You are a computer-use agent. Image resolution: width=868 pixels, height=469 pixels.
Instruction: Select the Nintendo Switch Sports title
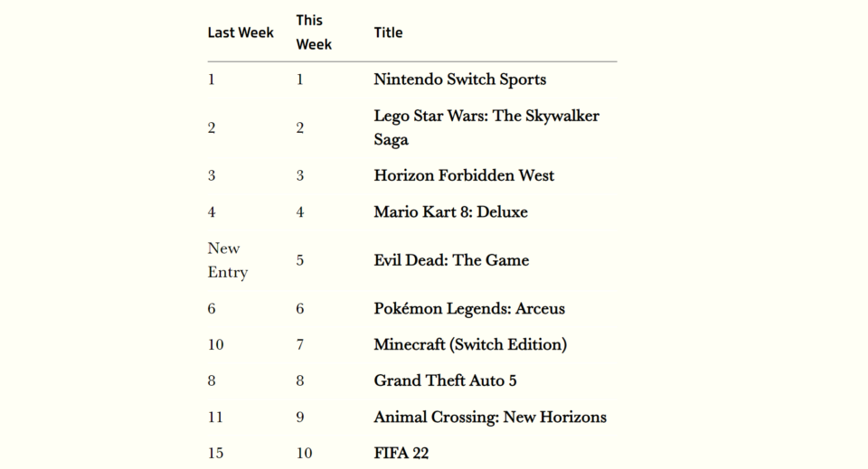click(x=459, y=80)
